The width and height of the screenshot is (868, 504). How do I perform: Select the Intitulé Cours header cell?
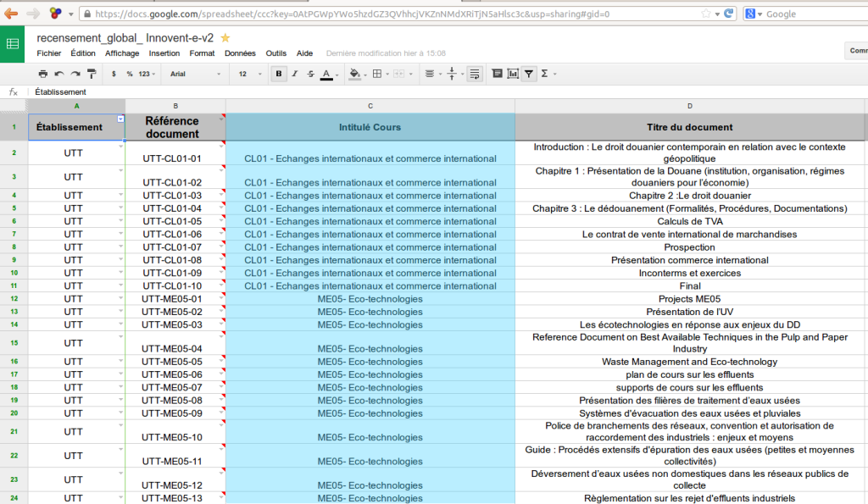click(370, 127)
